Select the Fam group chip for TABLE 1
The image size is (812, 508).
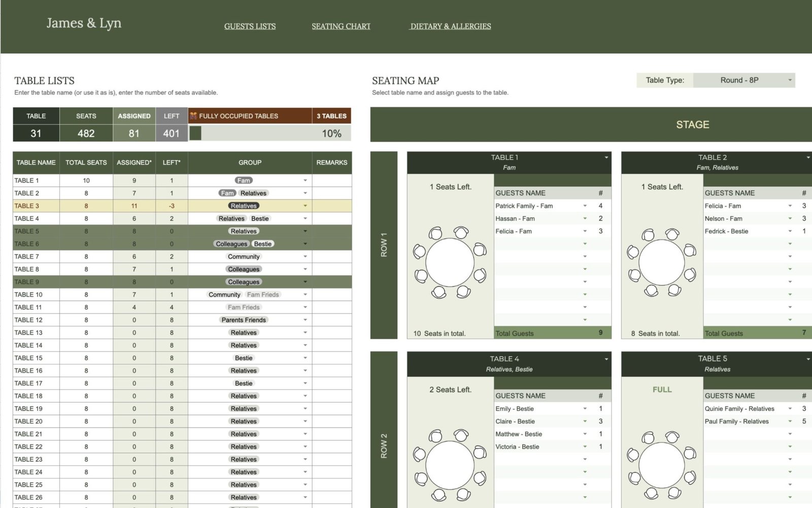pyautogui.click(x=244, y=180)
